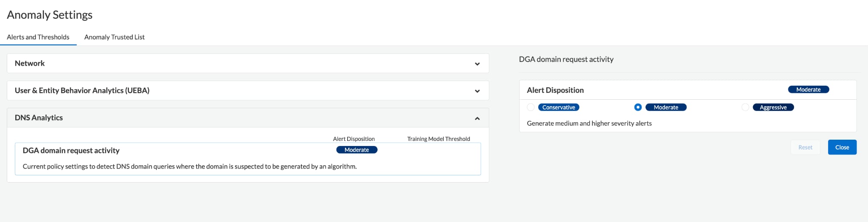
Task: Expand the UEBA section chevron
Action: pos(477,91)
